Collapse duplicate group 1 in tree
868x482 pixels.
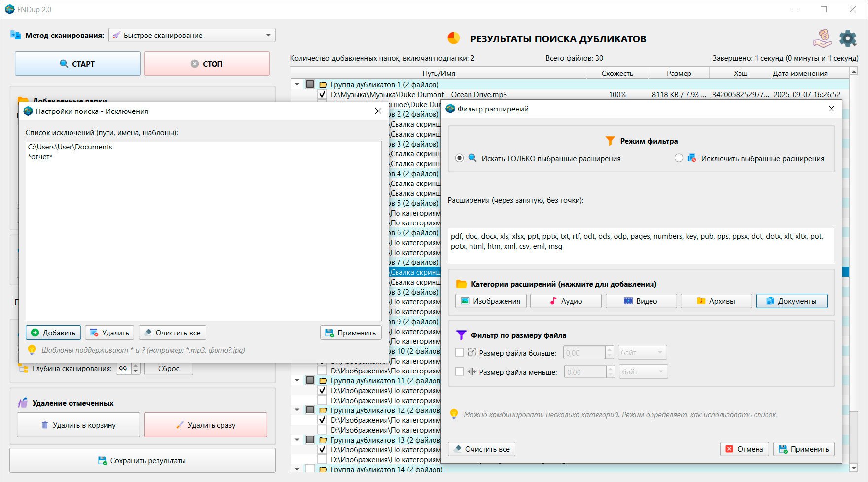[297, 84]
